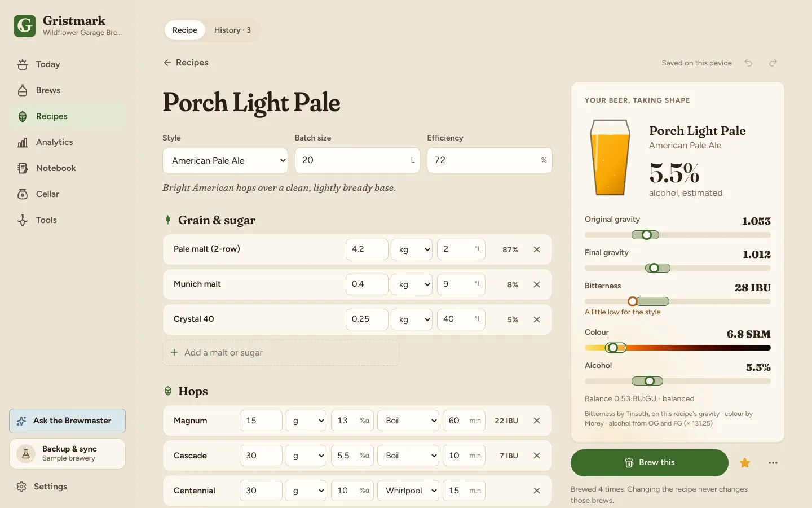The height and width of the screenshot is (508, 812).
Task: Change the Magnum weight unit dropdown
Action: tap(306, 421)
